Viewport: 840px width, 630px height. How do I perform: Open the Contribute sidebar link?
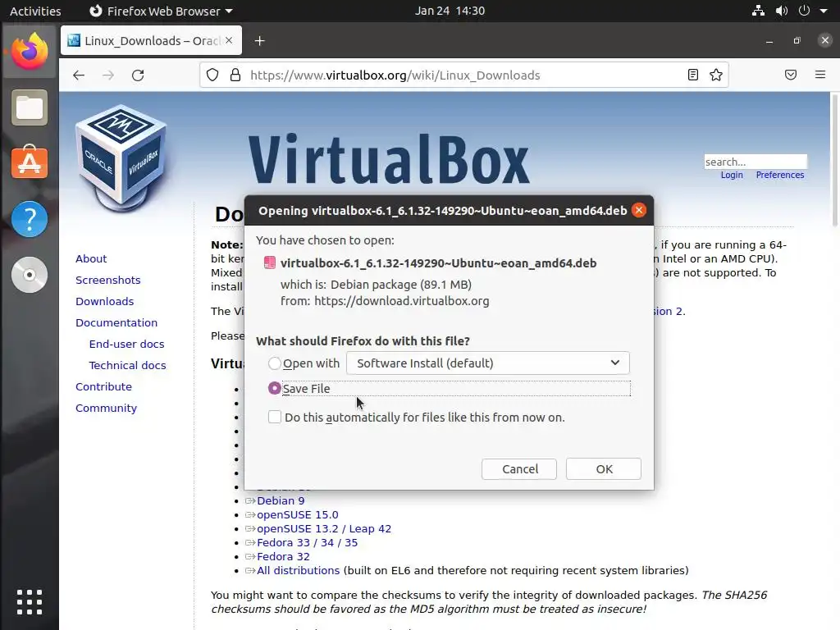103,387
